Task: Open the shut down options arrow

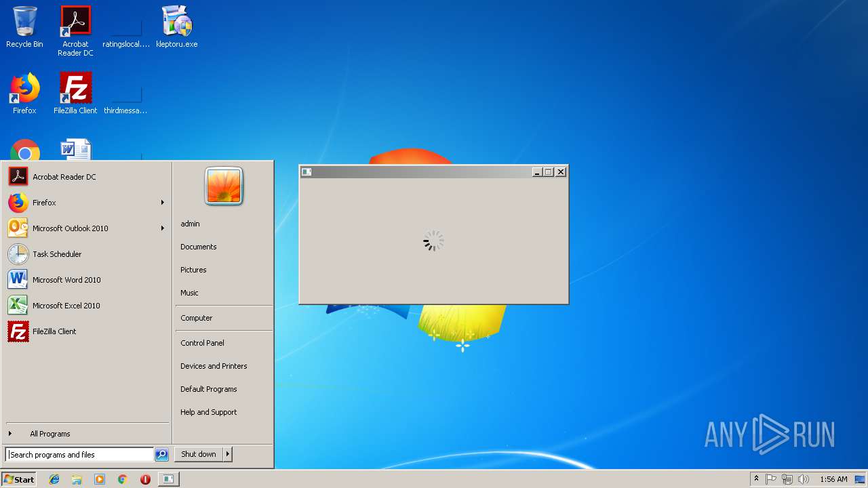Action: point(228,454)
